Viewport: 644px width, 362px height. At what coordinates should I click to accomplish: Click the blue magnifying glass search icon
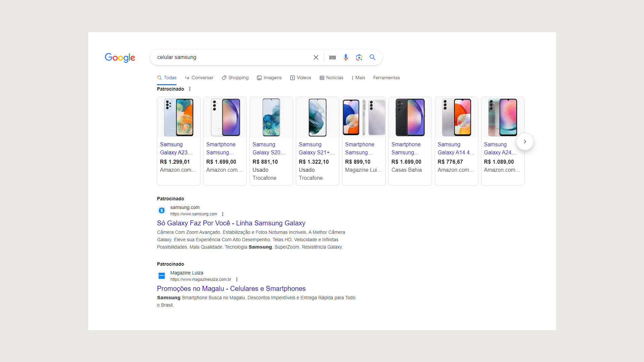pyautogui.click(x=372, y=57)
